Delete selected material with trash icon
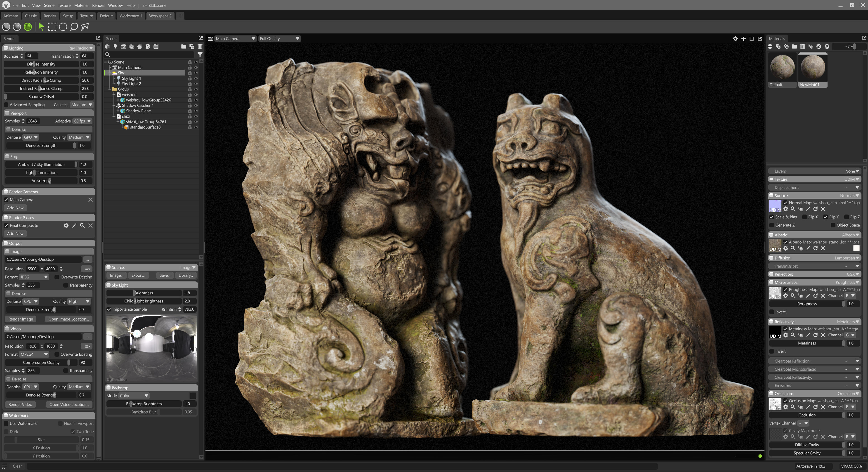Viewport: 868px width, 472px height. click(x=802, y=47)
